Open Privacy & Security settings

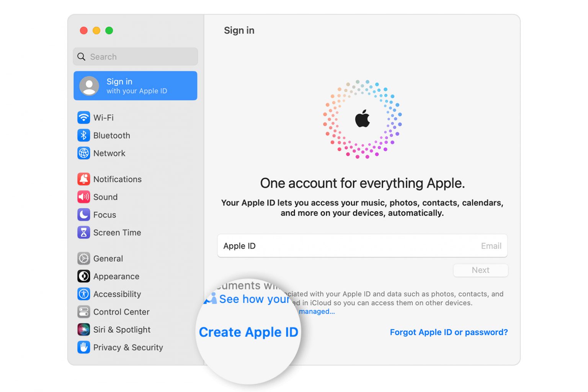[127, 347]
